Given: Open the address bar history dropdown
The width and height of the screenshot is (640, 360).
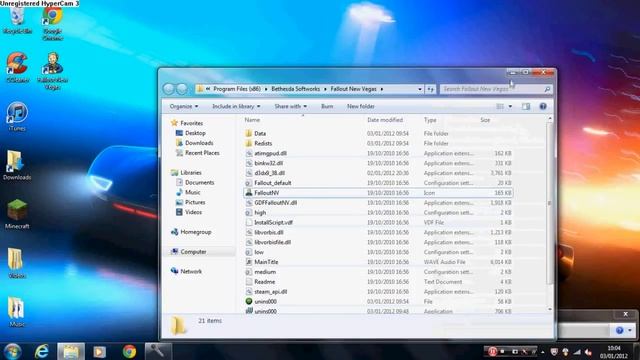Looking at the screenshot, I should click(x=420, y=89).
